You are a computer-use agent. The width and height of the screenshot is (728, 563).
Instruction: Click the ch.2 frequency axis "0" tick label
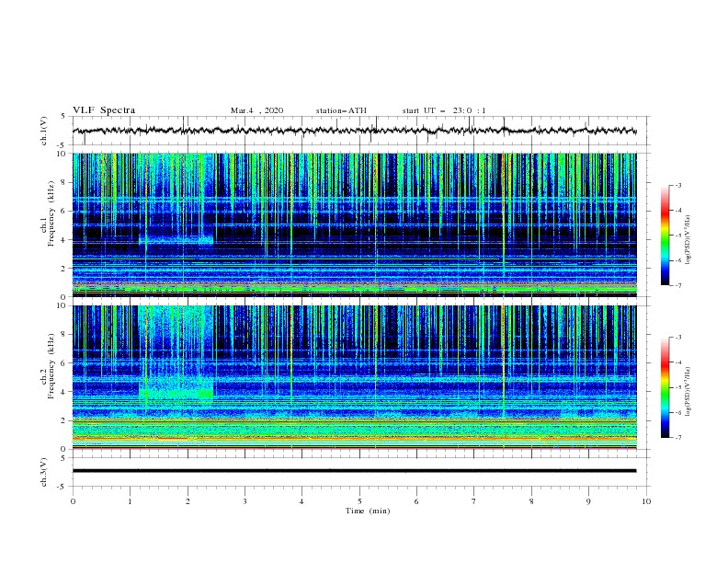(63, 449)
